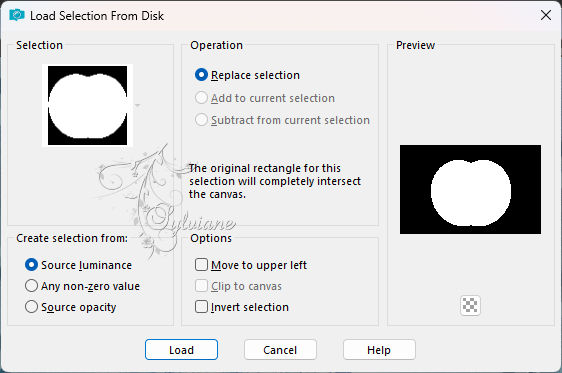Click the PaintShop Pro title bar icon
This screenshot has width=562, height=373.
click(17, 15)
